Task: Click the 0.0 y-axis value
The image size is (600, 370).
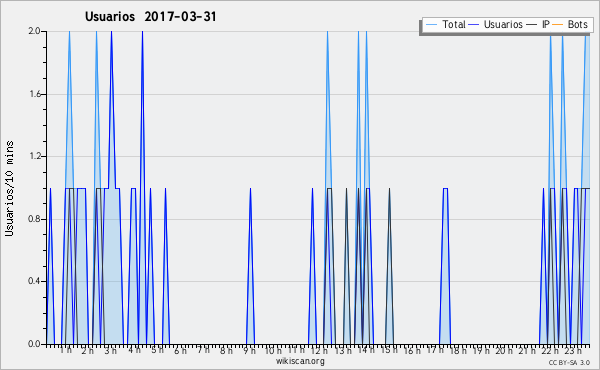Action: tap(34, 344)
